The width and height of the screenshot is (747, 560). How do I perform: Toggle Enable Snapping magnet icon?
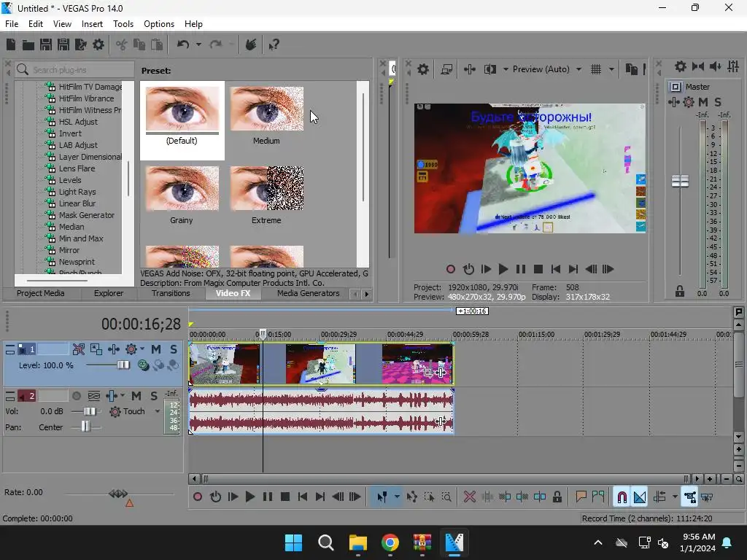click(x=622, y=497)
